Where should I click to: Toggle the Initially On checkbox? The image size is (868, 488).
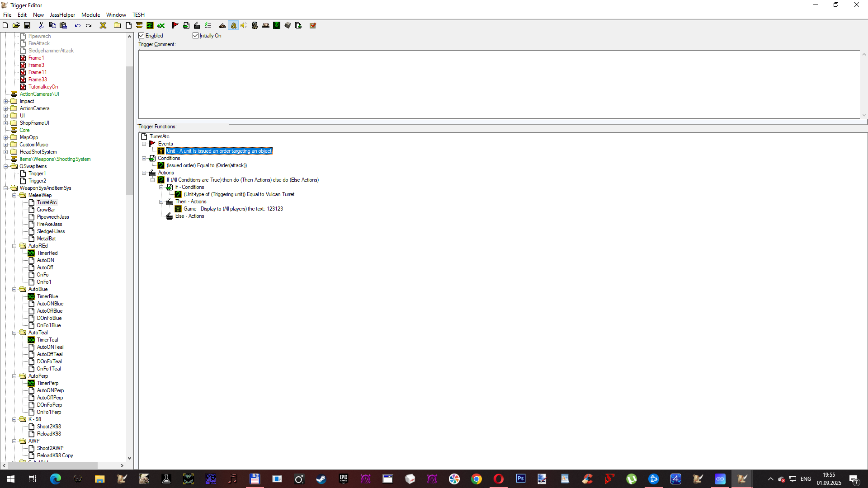[196, 36]
